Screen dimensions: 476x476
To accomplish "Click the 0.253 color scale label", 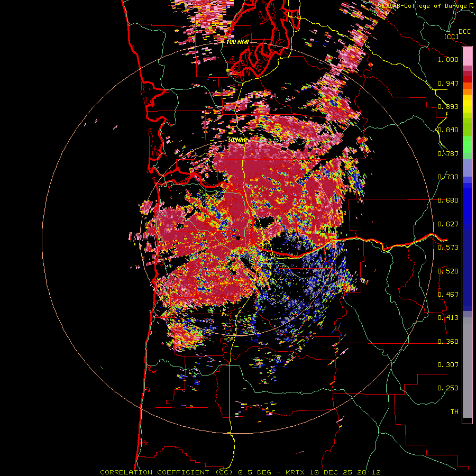I will coord(448,388).
